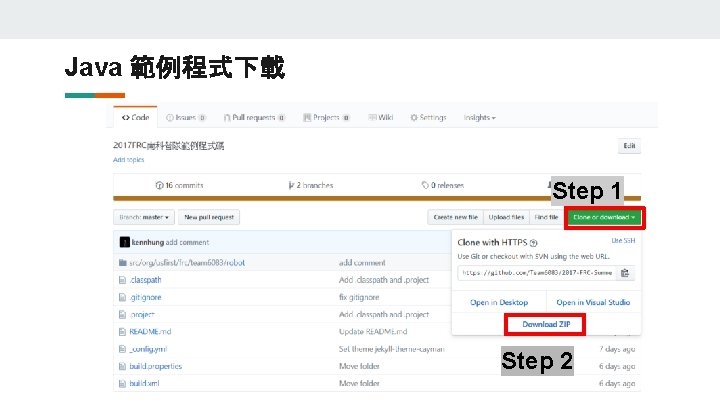720x405 pixels.
Task: View the 2 branches
Action: coord(310,186)
